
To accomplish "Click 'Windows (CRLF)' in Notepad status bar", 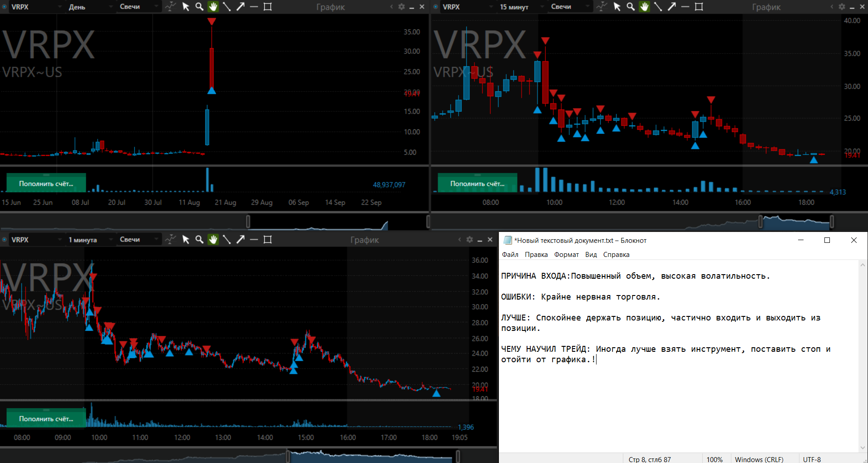I will point(759,459).
